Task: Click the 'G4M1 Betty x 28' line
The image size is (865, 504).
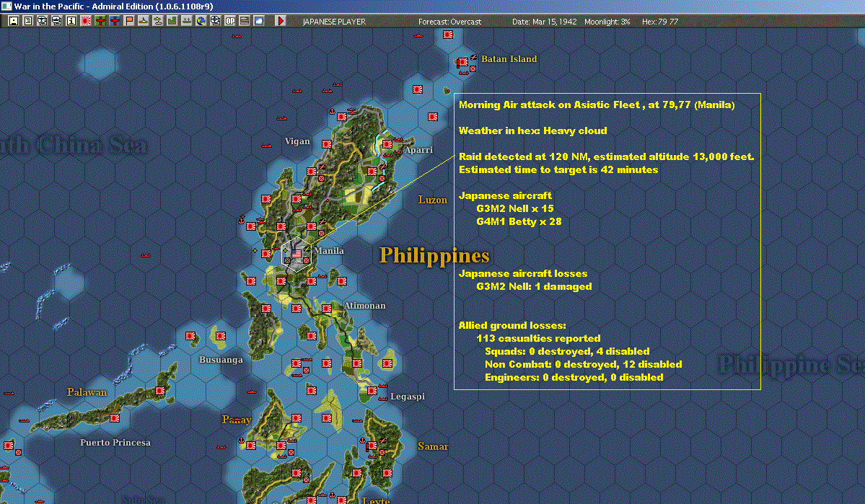Action: click(519, 221)
